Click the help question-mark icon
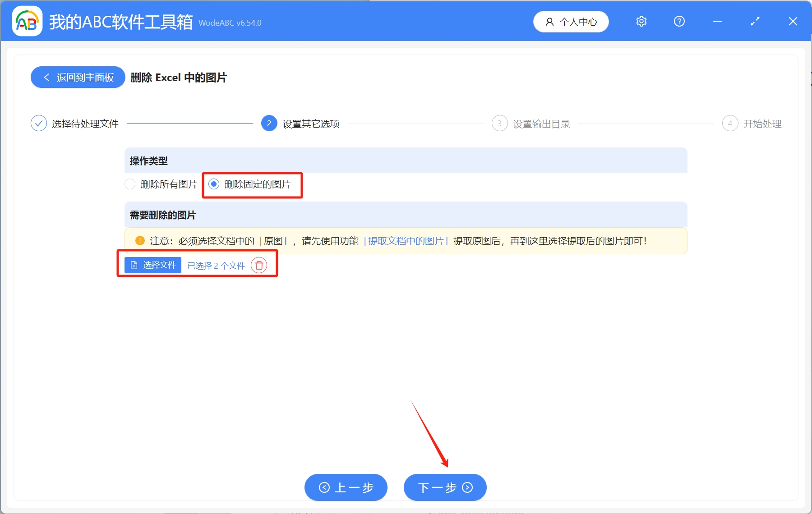 point(679,21)
